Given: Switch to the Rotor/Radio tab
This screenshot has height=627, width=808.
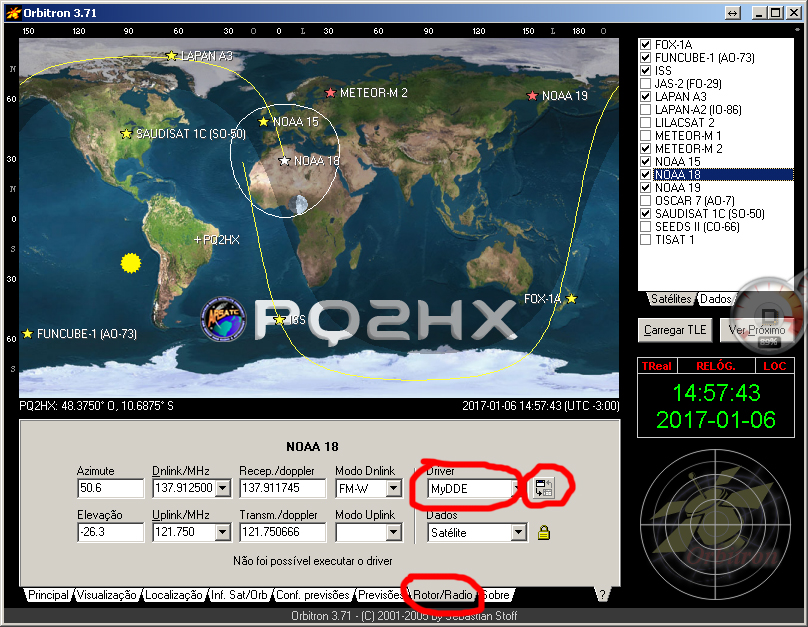Looking at the screenshot, I should 443,594.
